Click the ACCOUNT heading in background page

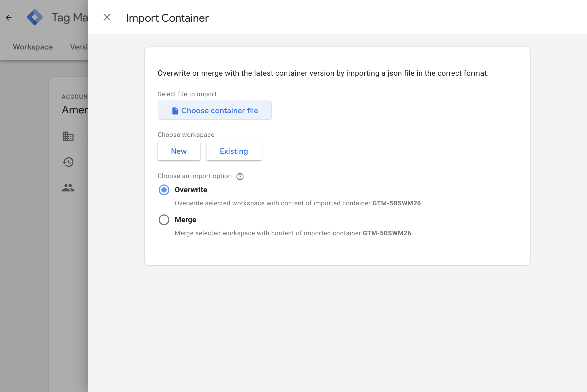point(75,97)
